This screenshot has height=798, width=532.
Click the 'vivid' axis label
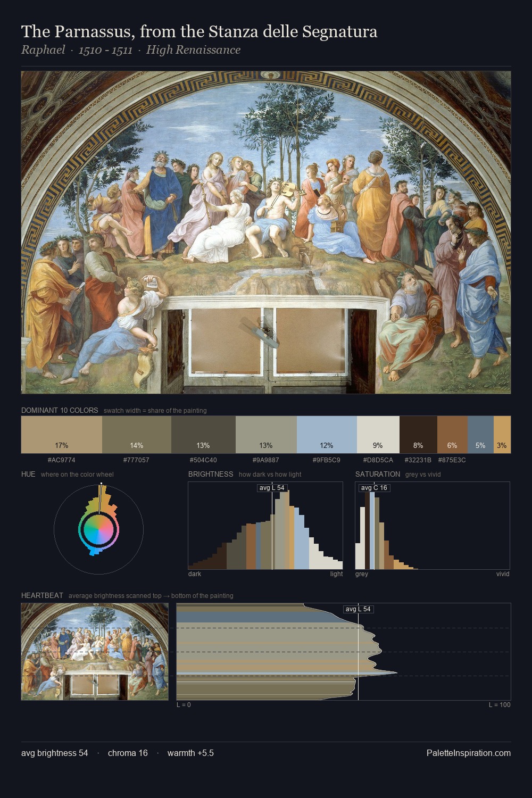tap(503, 574)
